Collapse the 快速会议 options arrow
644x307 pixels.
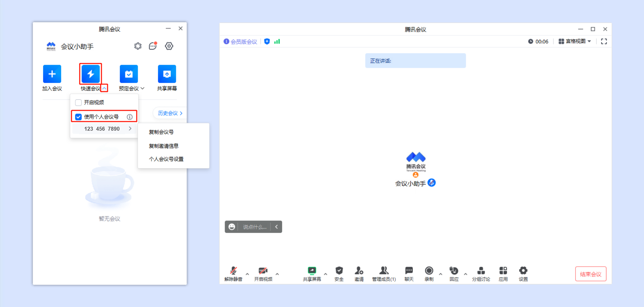coord(105,88)
